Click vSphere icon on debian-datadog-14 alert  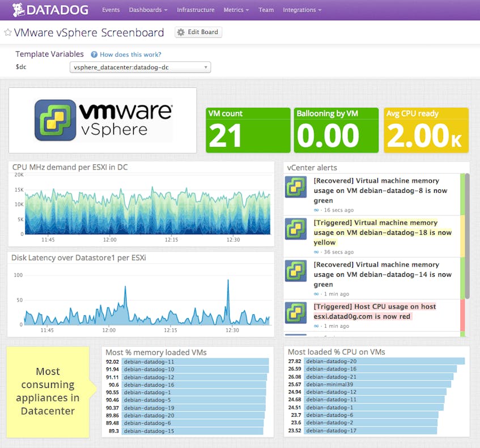point(296,271)
